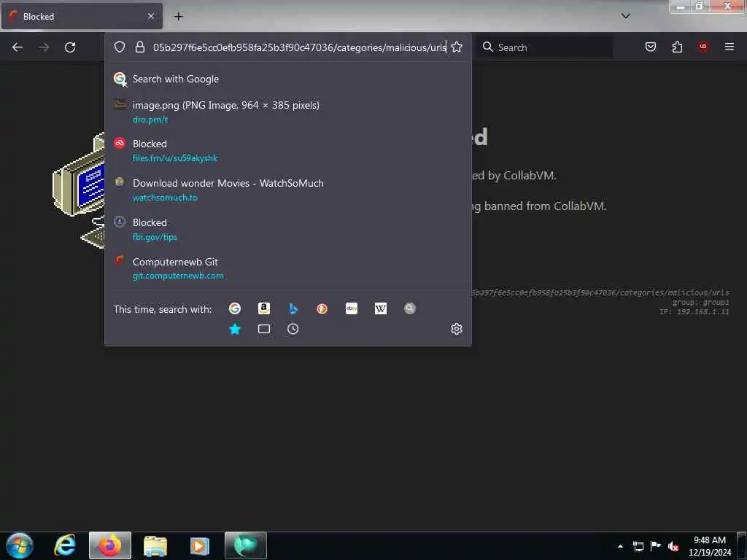Open Action Center flag icon
This screenshot has height=560, width=747.
point(656,546)
